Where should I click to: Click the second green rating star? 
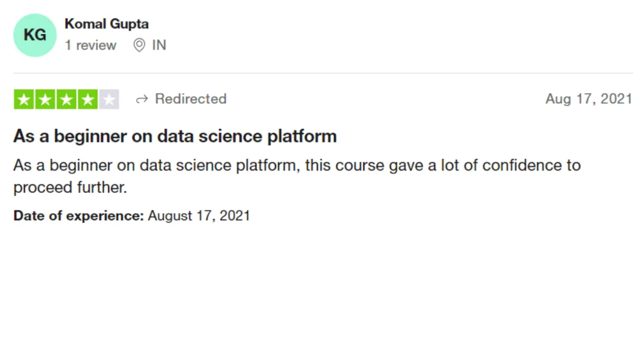(x=45, y=99)
